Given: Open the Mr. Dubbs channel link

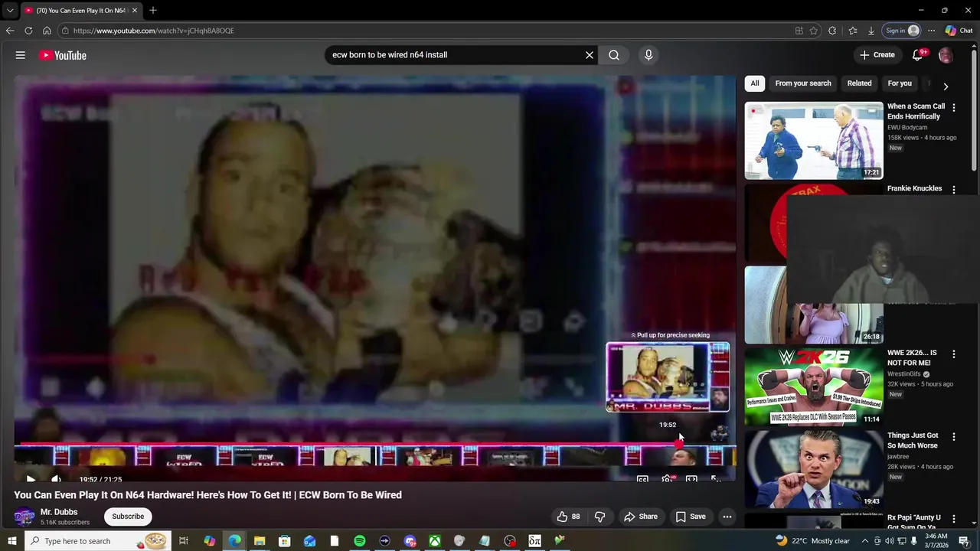Looking at the screenshot, I should (x=59, y=512).
